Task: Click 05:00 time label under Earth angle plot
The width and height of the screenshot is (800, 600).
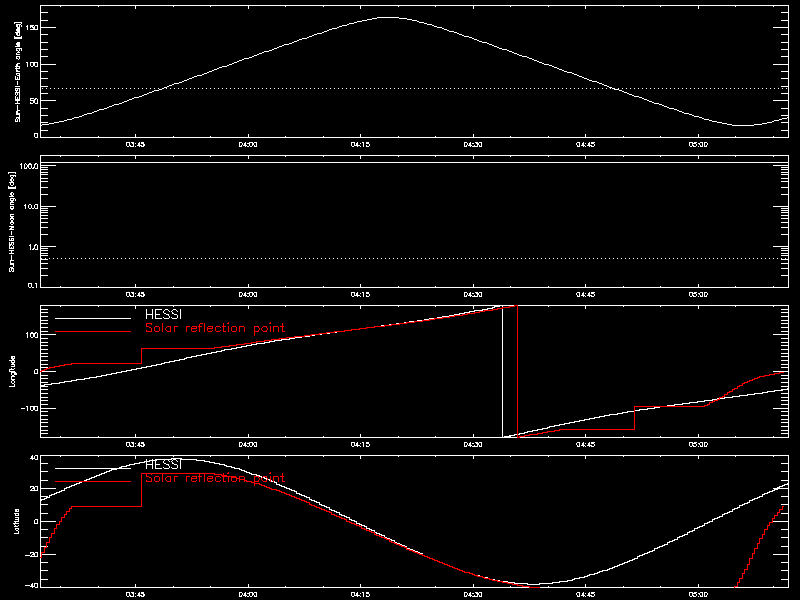Action: click(x=698, y=145)
